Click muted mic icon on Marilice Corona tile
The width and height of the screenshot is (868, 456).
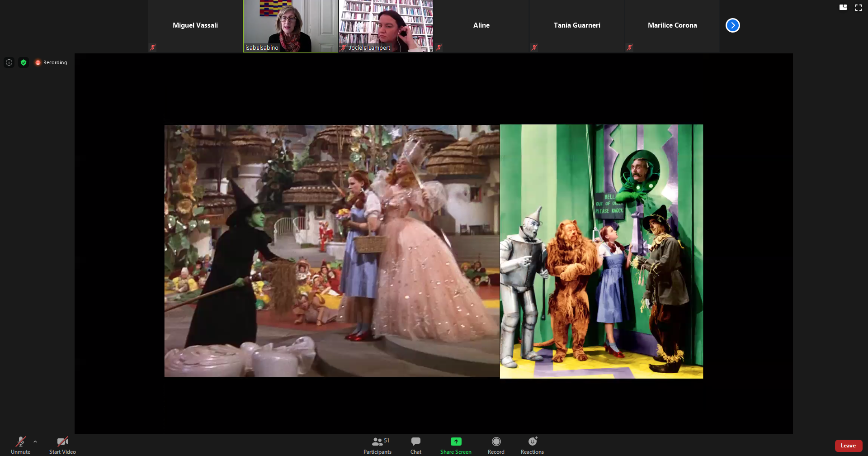point(630,47)
